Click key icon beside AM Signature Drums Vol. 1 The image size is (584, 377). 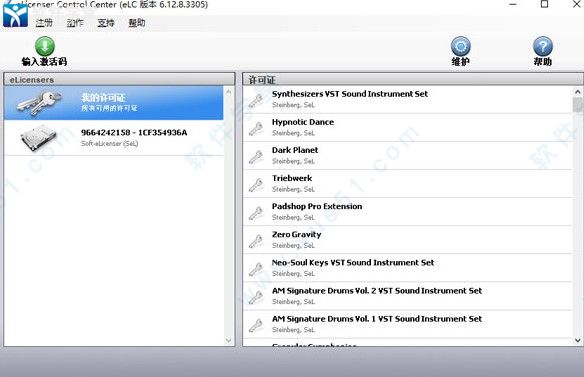[256, 325]
